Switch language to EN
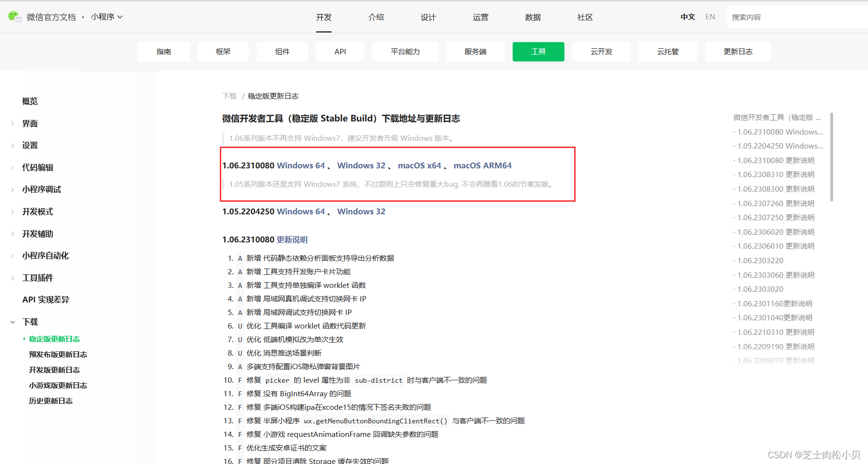Viewport: 868px width, 464px height. [x=710, y=17]
